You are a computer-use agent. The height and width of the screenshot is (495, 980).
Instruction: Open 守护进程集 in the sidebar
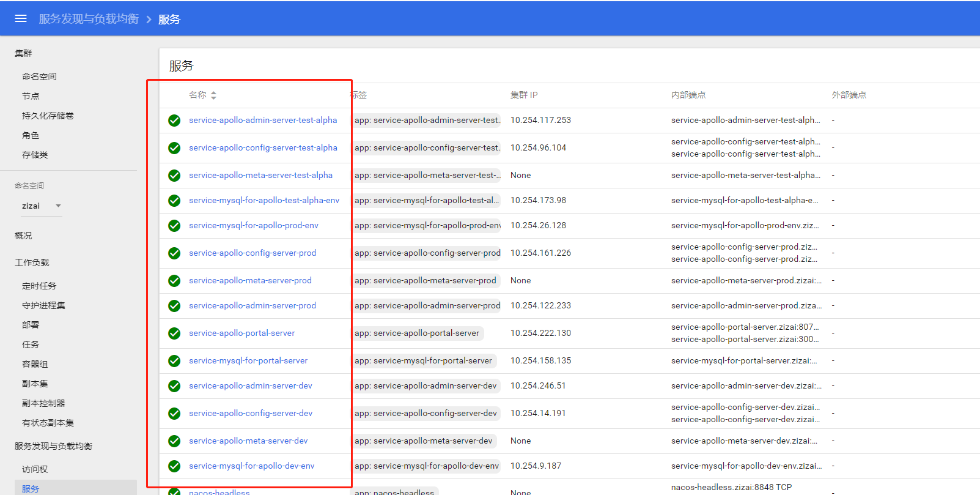(x=43, y=305)
